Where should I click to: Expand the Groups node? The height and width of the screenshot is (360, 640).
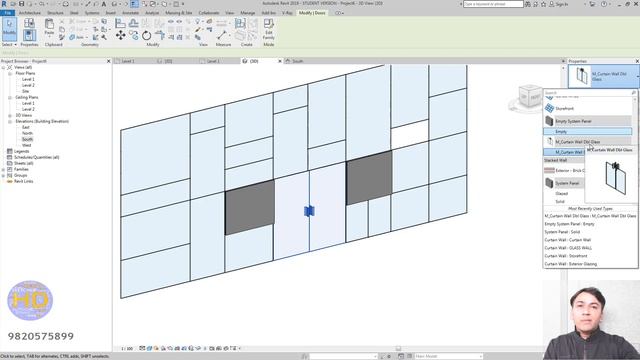tap(3, 176)
